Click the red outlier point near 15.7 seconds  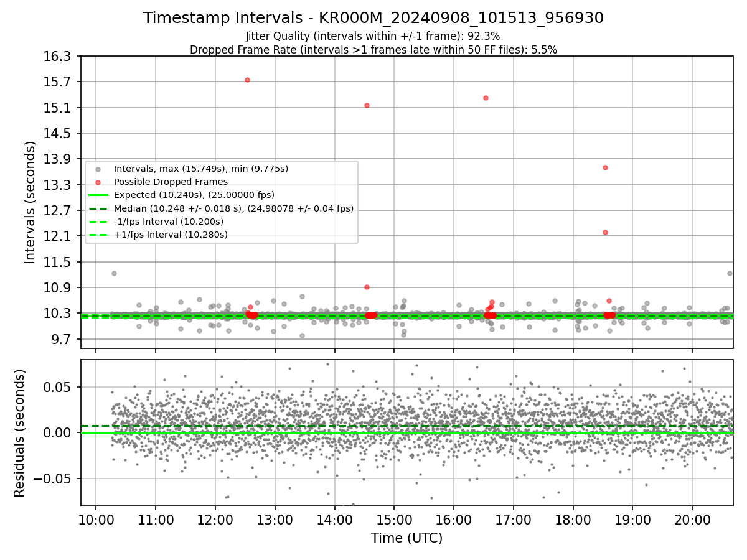tap(247, 80)
